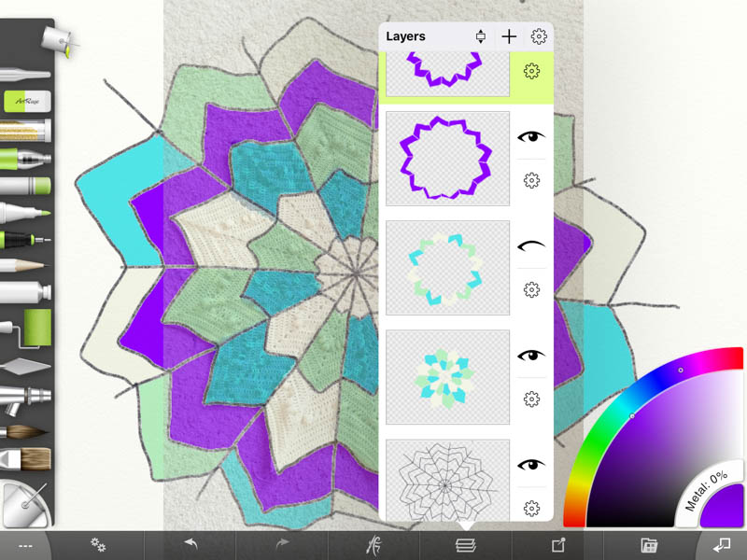Screen dimensions: 747x560
Task: Redo the undone stroke
Action: 282,544
